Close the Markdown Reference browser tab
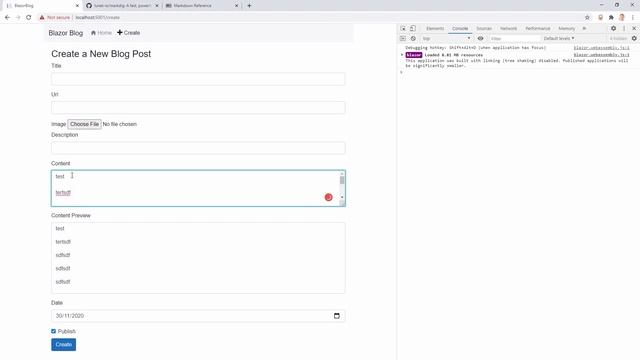The image size is (640, 360). pyautogui.click(x=236, y=6)
